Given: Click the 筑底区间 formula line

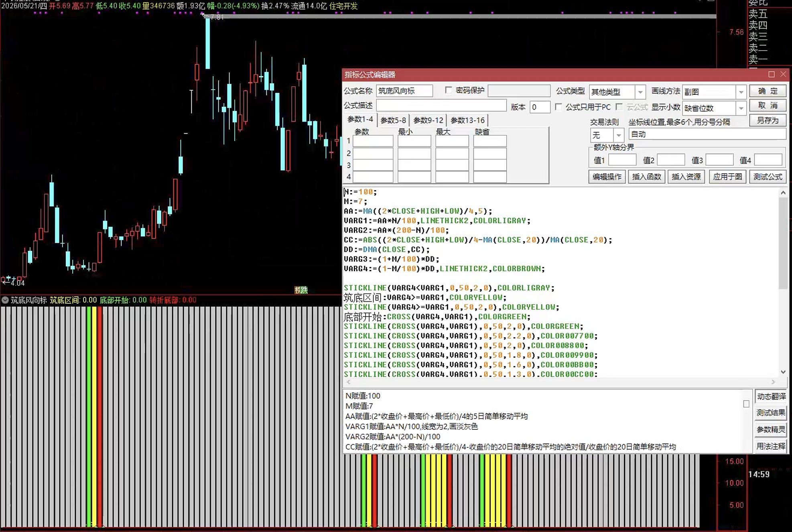Looking at the screenshot, I should 425,297.
